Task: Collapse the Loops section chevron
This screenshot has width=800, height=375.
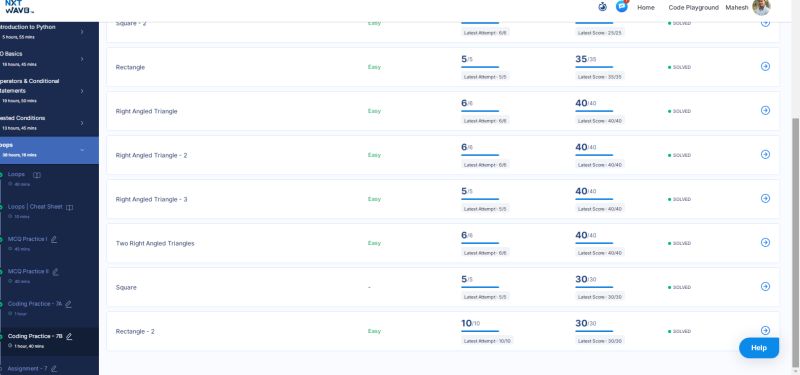Action: (82, 150)
